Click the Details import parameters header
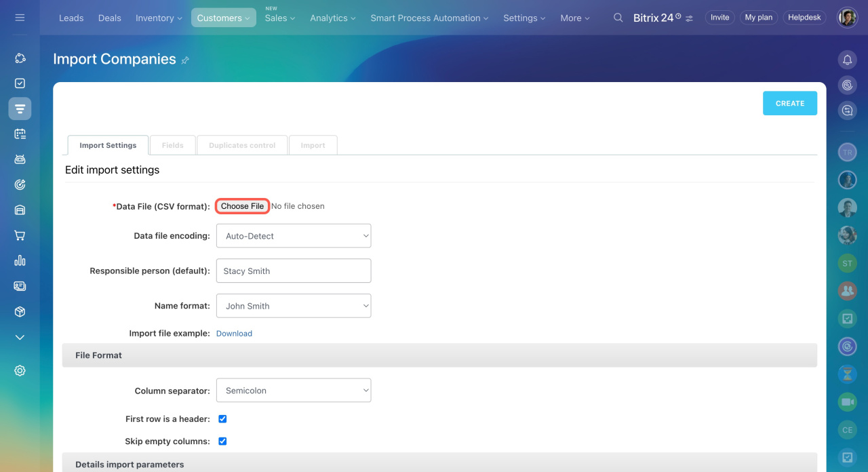The height and width of the screenshot is (472, 868). pos(439,463)
